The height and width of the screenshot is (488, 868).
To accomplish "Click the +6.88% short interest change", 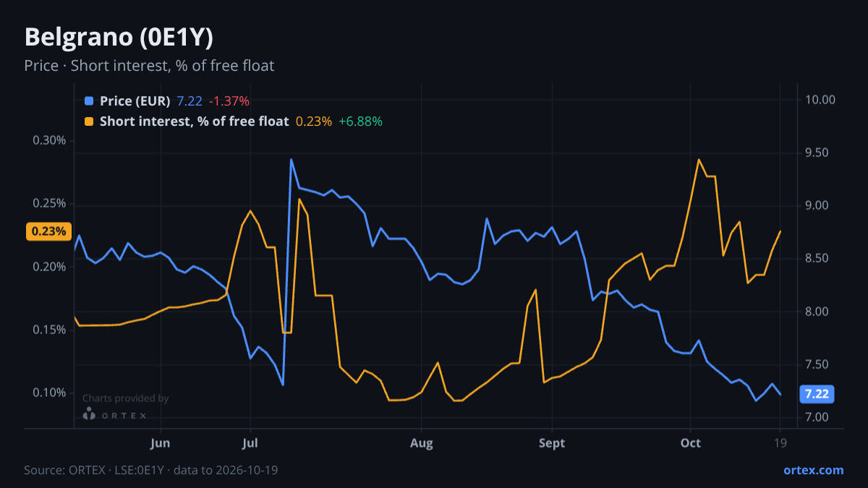I will pos(362,121).
